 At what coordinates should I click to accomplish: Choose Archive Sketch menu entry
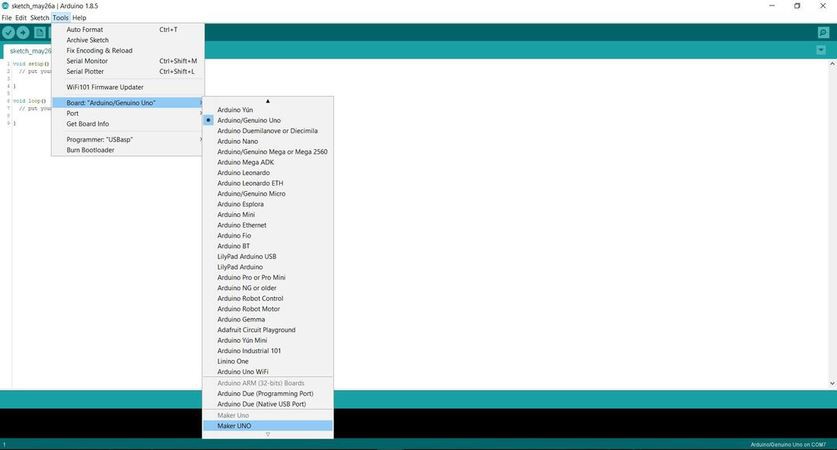pos(128,40)
